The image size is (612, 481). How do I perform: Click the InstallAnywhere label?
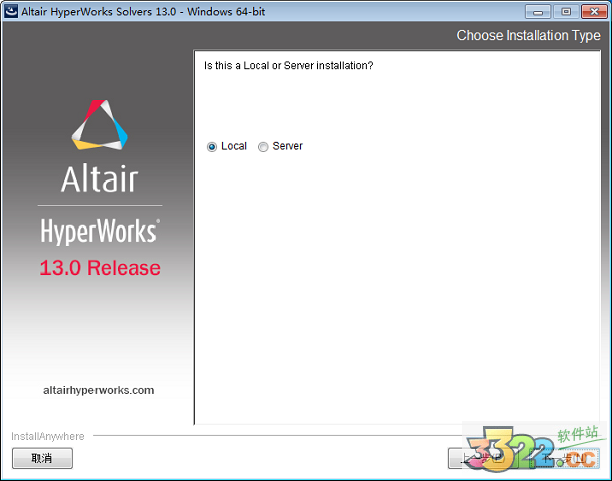[48, 436]
